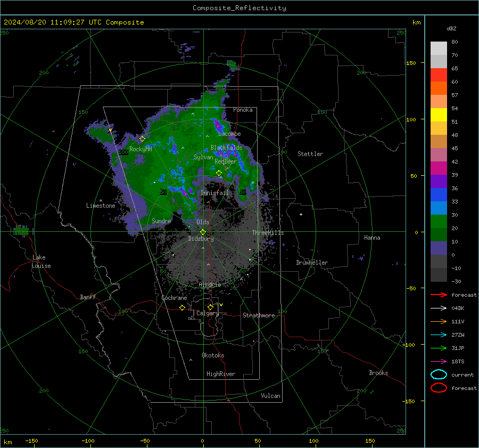Click the red swatch on dBZ scale
Viewport: 479px width, 448px height.
(439, 75)
